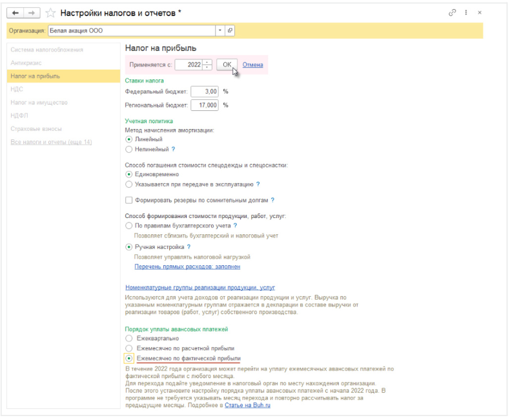Open the three-dot more options menu
The image size is (510, 420).
[466, 13]
